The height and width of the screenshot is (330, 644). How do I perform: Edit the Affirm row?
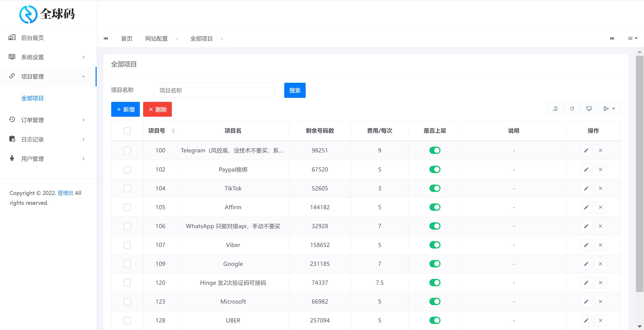coord(586,207)
